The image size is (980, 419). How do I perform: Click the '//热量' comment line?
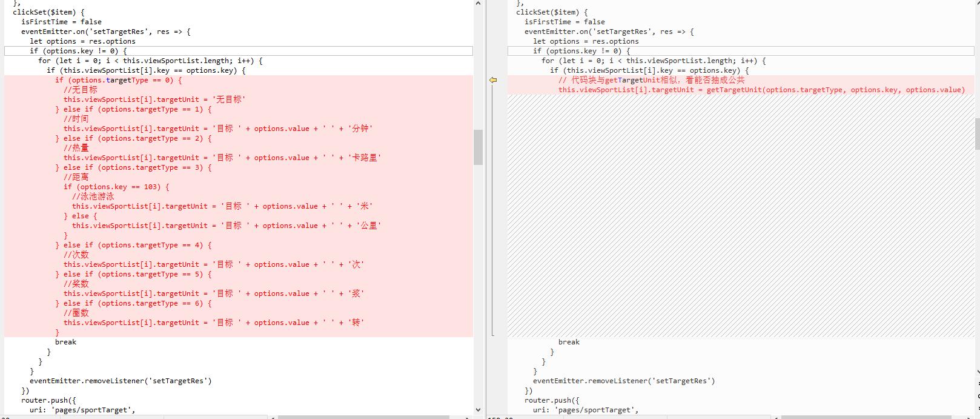coord(76,148)
